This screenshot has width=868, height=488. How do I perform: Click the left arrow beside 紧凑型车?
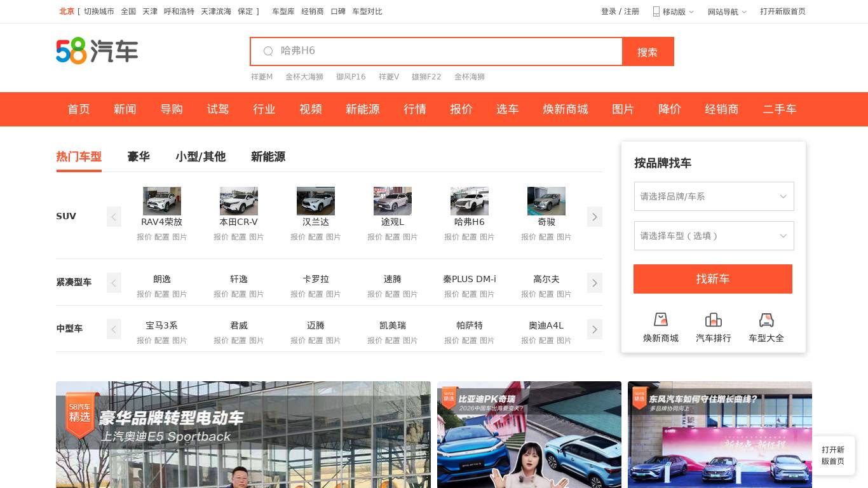(x=114, y=283)
